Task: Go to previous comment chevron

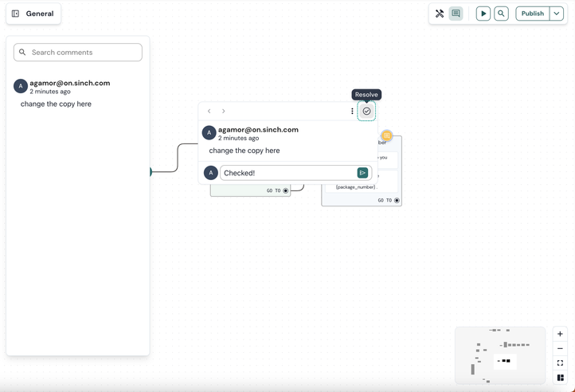Action: [x=209, y=112]
